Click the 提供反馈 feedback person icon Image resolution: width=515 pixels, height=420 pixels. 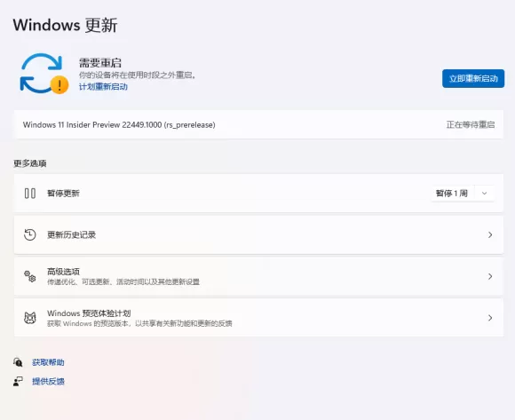(18, 381)
